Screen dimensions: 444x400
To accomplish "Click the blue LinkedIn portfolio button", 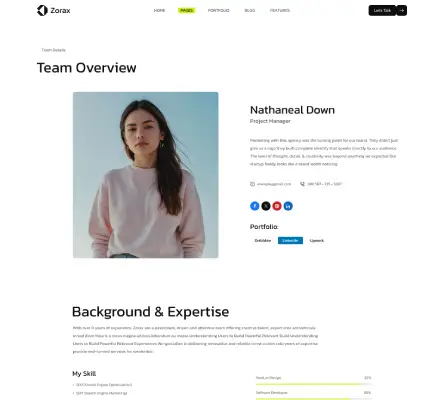I will click(290, 240).
